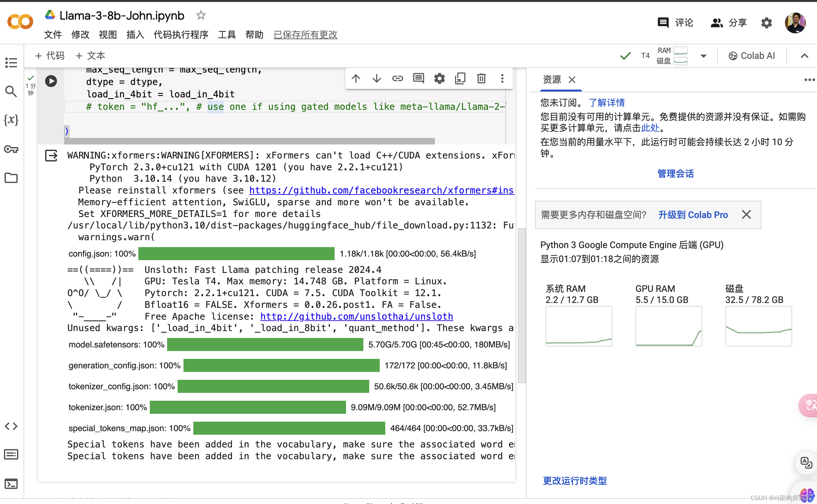
Task: Click the 系统 RAM usage graph
Action: coord(579,326)
